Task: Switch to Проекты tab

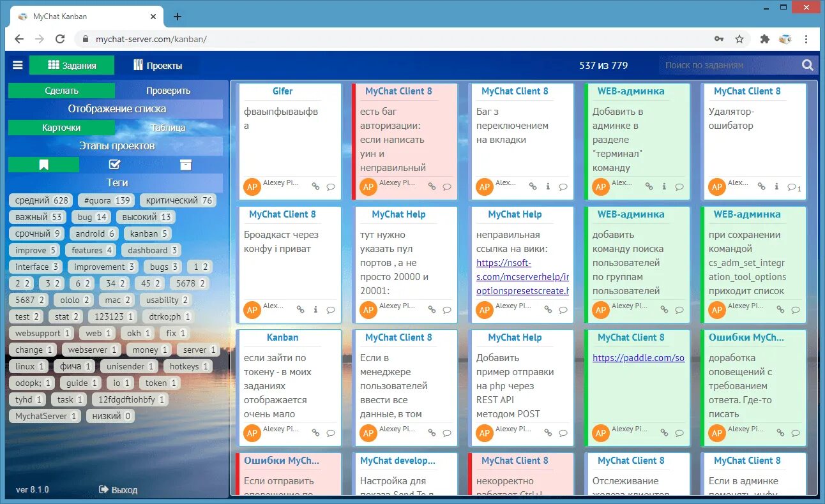Action: pyautogui.click(x=158, y=65)
